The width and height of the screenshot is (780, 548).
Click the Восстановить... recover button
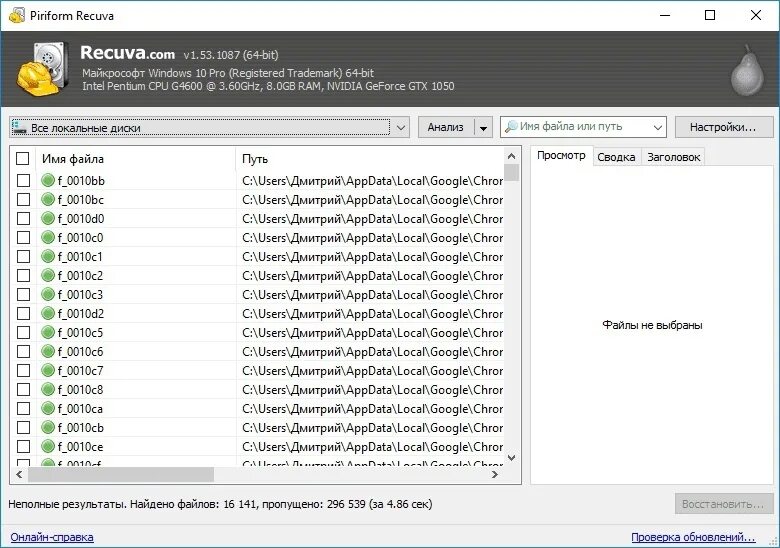(724, 504)
